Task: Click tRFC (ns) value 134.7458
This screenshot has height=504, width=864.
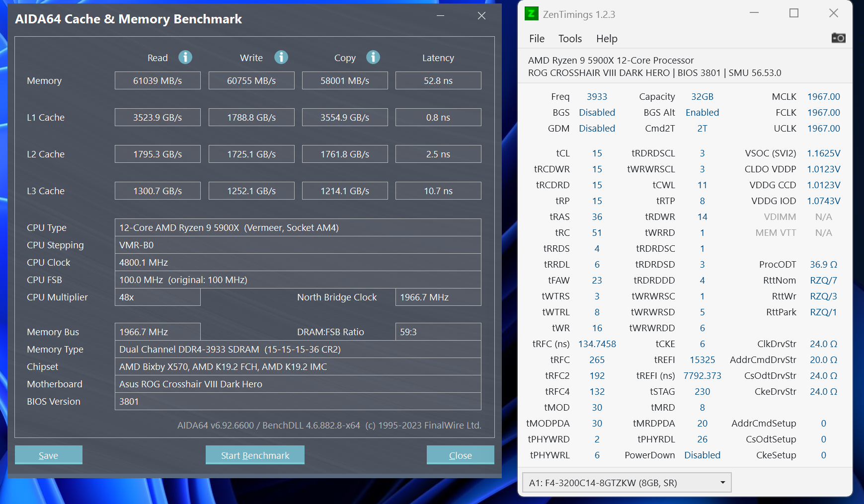Action: (x=597, y=344)
